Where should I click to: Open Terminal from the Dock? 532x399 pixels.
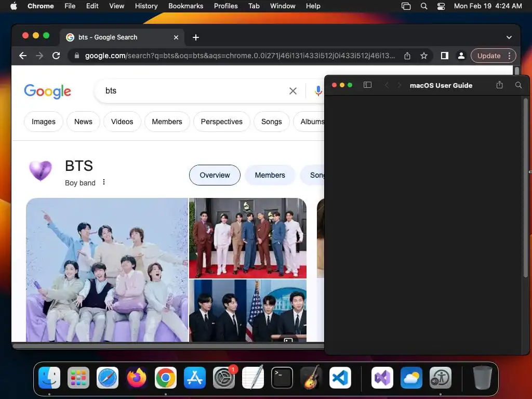point(282,377)
